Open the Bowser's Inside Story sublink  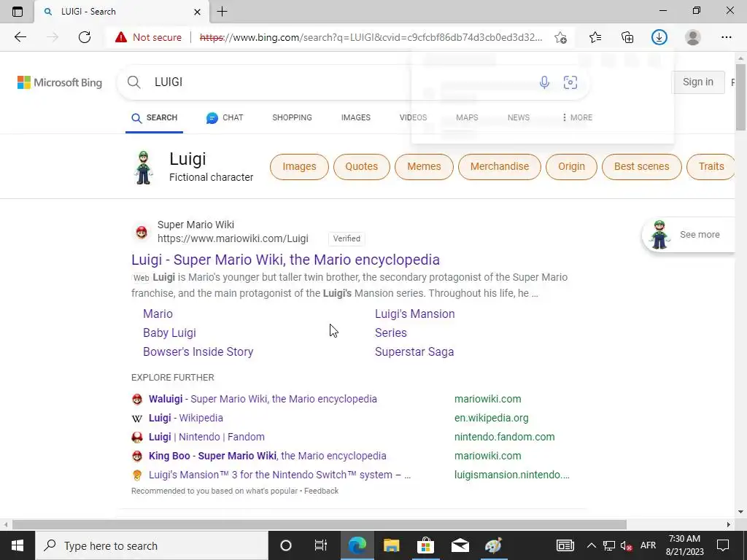[198, 352]
